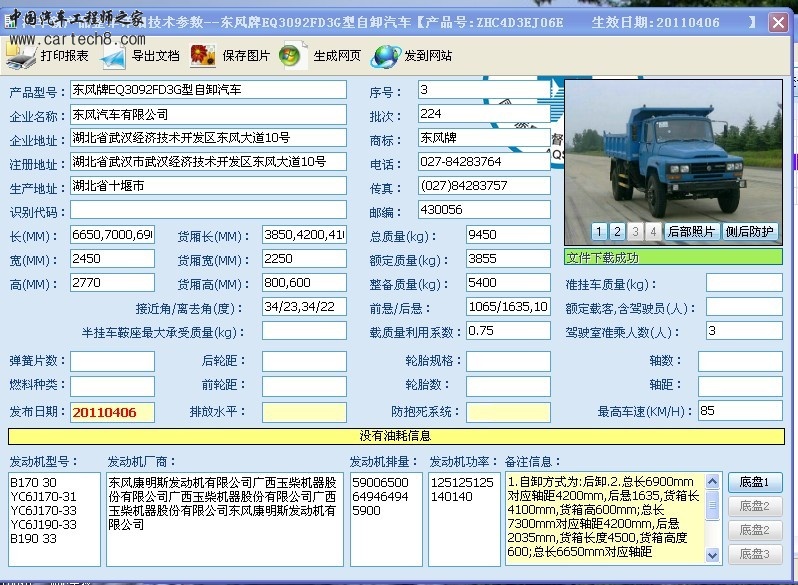798x585 pixels.
Task: Click the yellow 防抱死系统 field
Action: click(x=508, y=412)
